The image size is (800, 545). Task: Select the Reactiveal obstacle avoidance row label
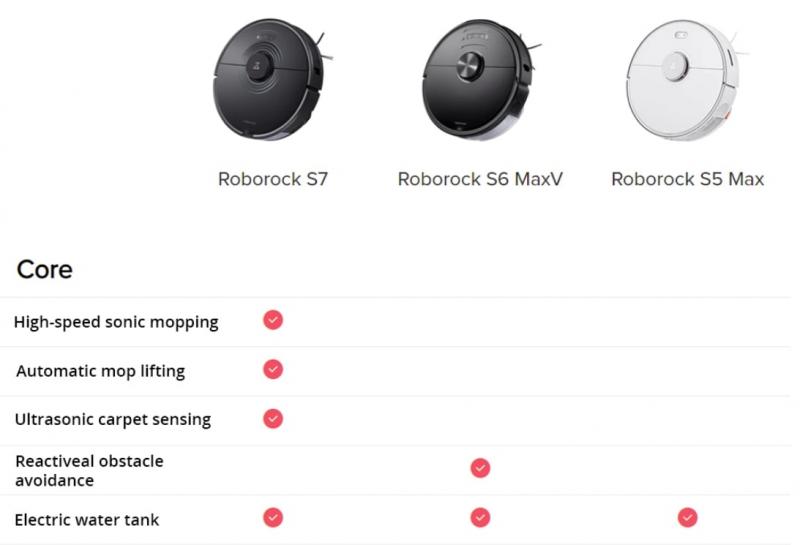click(89, 470)
